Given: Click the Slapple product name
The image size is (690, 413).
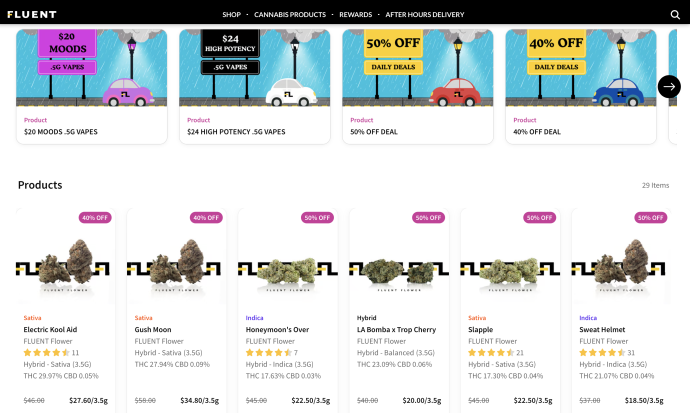Looking at the screenshot, I should (481, 329).
